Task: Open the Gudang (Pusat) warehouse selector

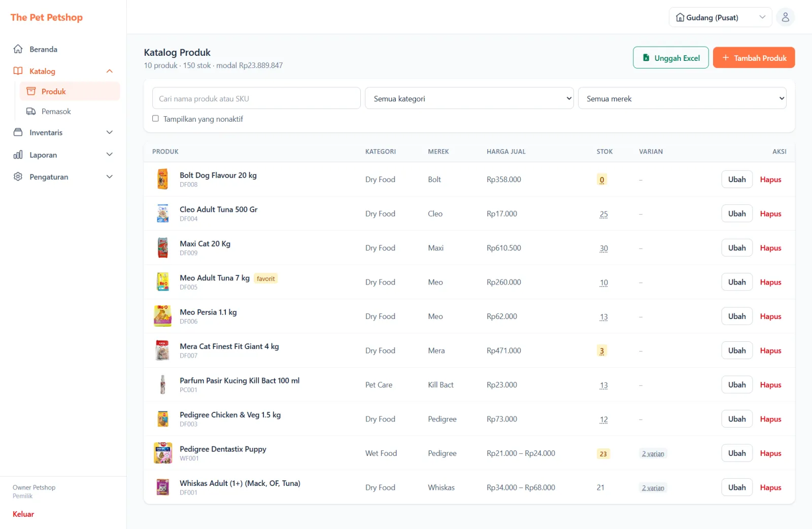Action: click(x=720, y=17)
